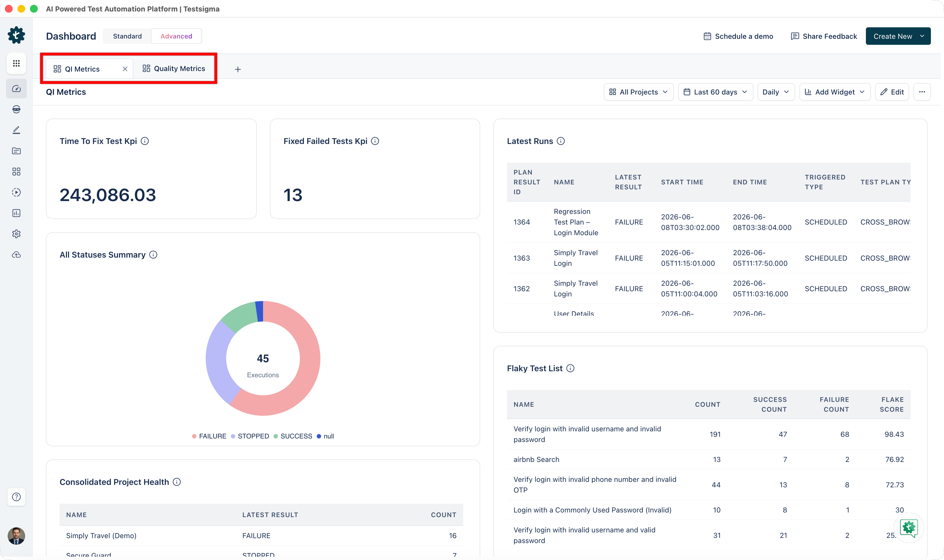Click the Create New button
The image size is (944, 560).
(898, 36)
